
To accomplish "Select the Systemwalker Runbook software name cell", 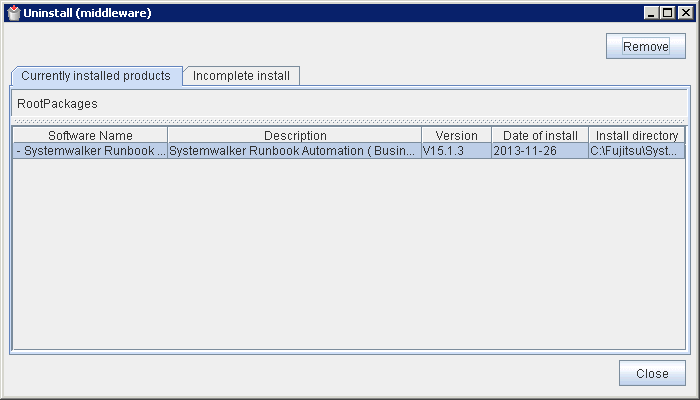I will click(90, 151).
